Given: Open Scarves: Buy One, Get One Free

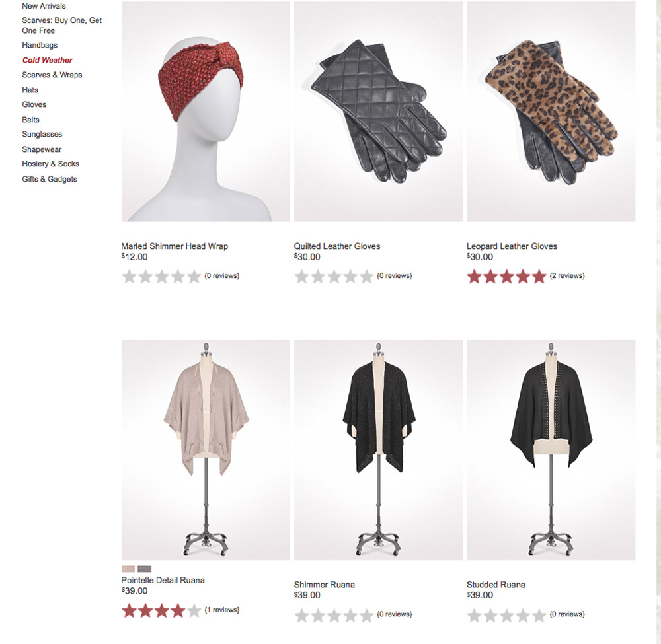Looking at the screenshot, I should point(62,25).
